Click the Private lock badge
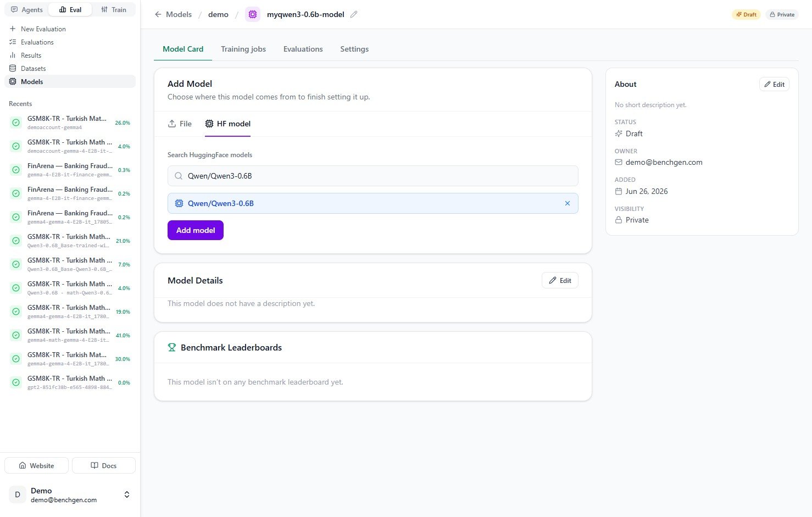Viewport: 812px width, 517px height. 782,14
